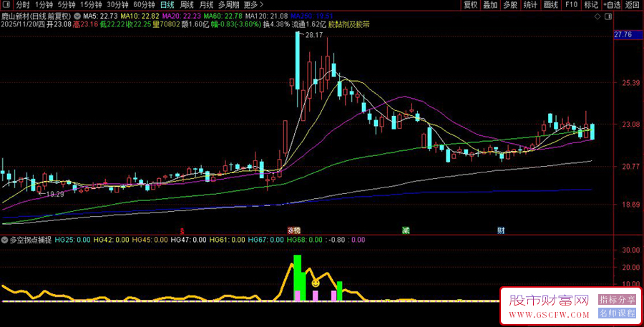Click the green 减 marker below chart
Image resolution: width=644 pixels, height=327 pixels.
(x=406, y=230)
